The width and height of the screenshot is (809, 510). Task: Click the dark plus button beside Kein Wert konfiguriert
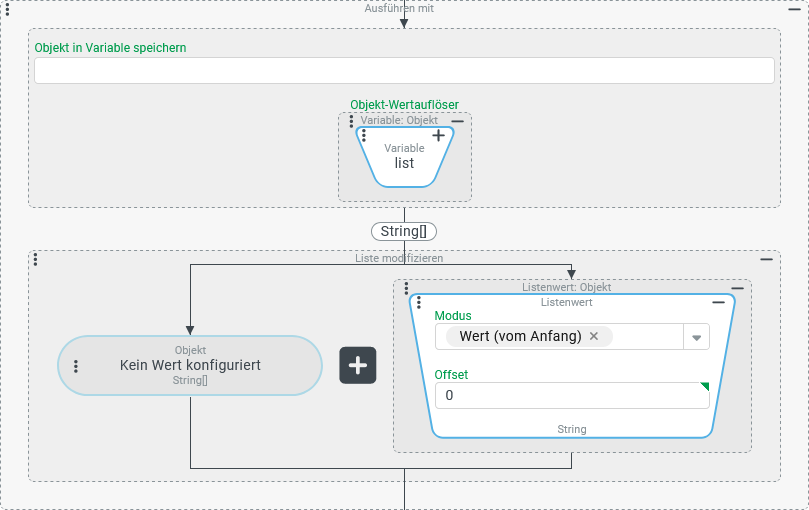pyautogui.click(x=358, y=366)
